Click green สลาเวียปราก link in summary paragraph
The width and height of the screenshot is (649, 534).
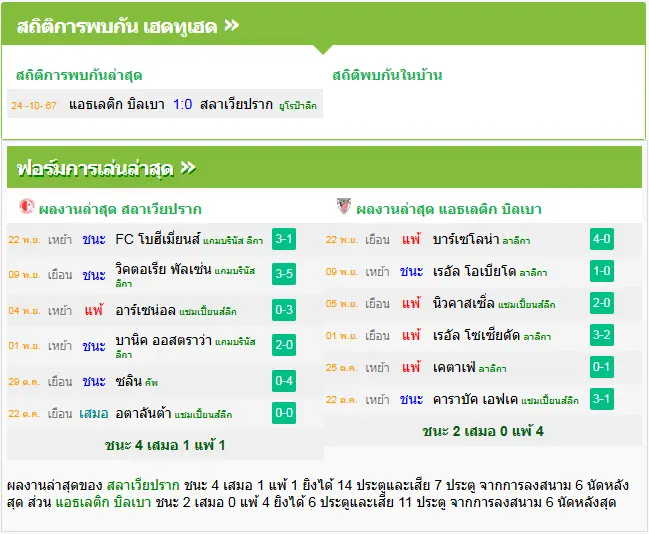pos(143,485)
